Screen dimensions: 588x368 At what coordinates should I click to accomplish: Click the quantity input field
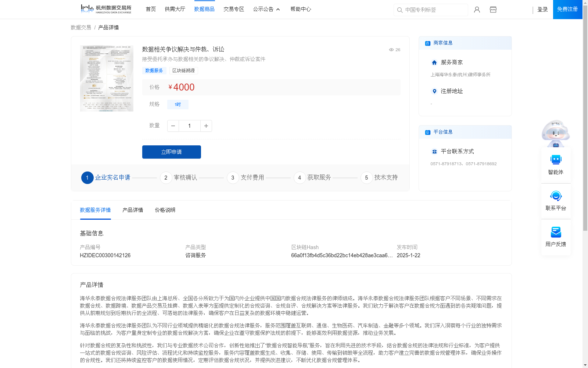pyautogui.click(x=190, y=126)
